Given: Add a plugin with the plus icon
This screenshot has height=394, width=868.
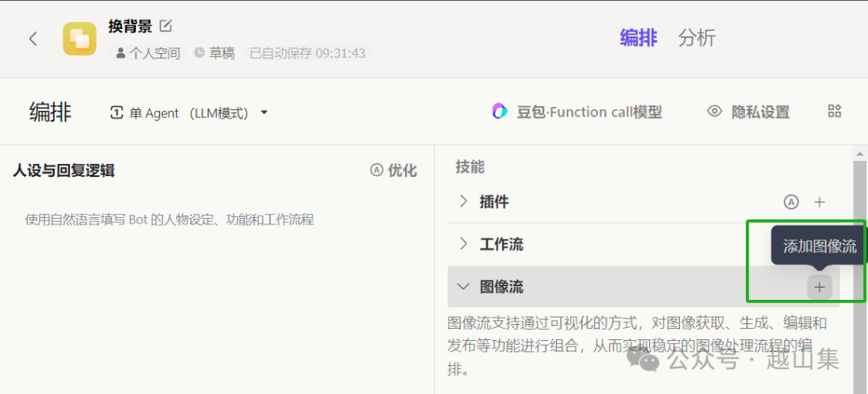Looking at the screenshot, I should click(x=820, y=203).
